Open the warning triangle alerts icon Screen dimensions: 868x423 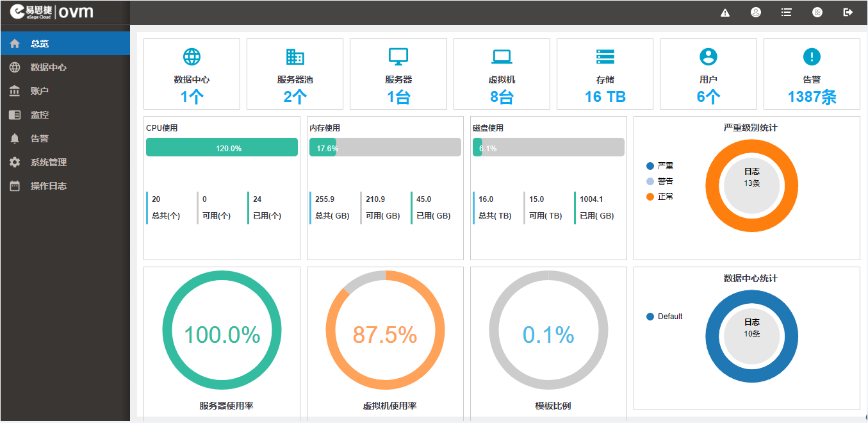725,12
